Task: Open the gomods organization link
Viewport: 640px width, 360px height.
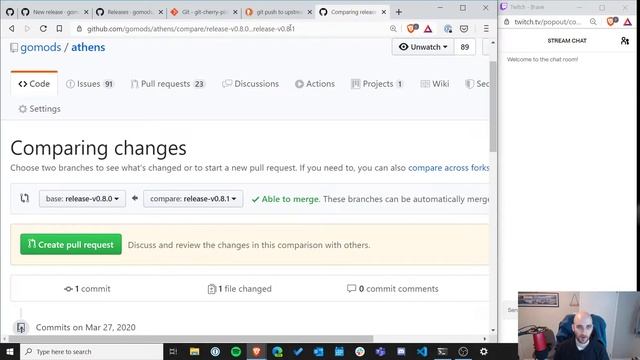Action: pyautogui.click(x=40, y=47)
